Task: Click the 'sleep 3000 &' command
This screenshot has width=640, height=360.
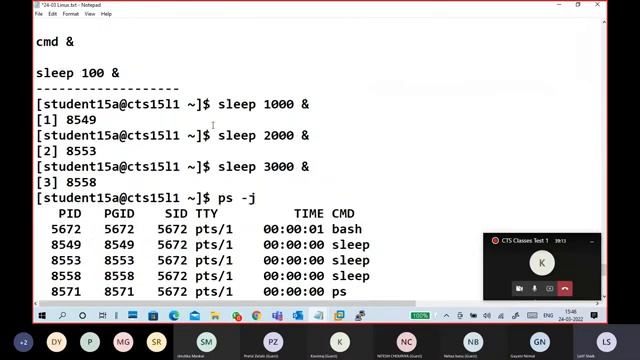Action: coord(263,167)
